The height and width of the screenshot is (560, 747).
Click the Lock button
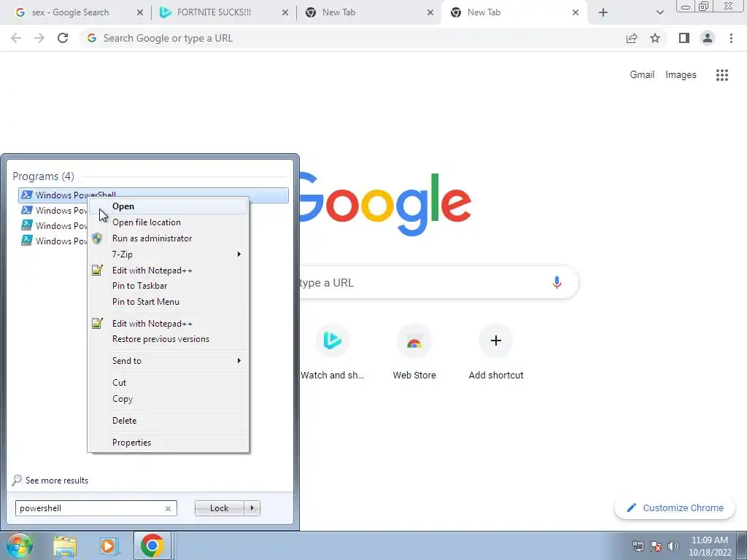coord(219,508)
